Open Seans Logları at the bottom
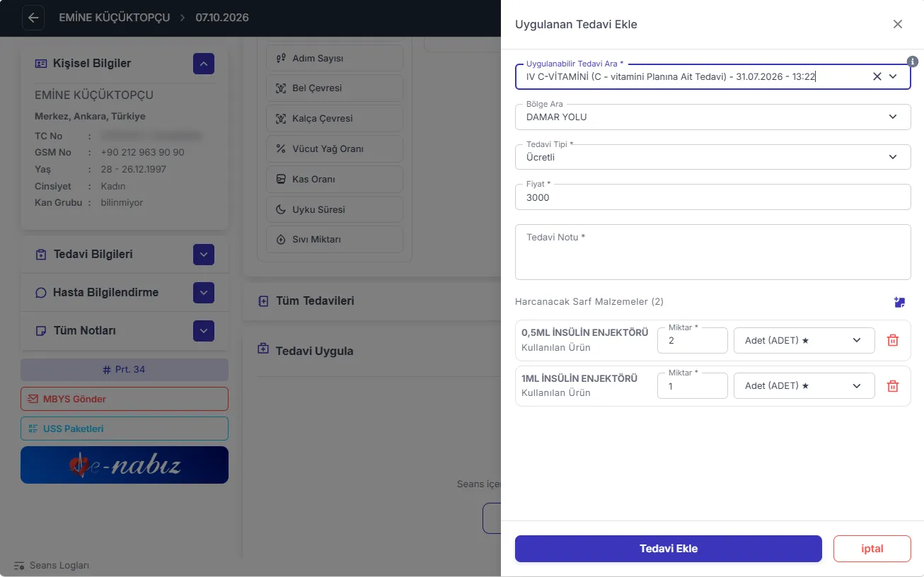Viewport: 924px width, 577px height. (x=52, y=566)
